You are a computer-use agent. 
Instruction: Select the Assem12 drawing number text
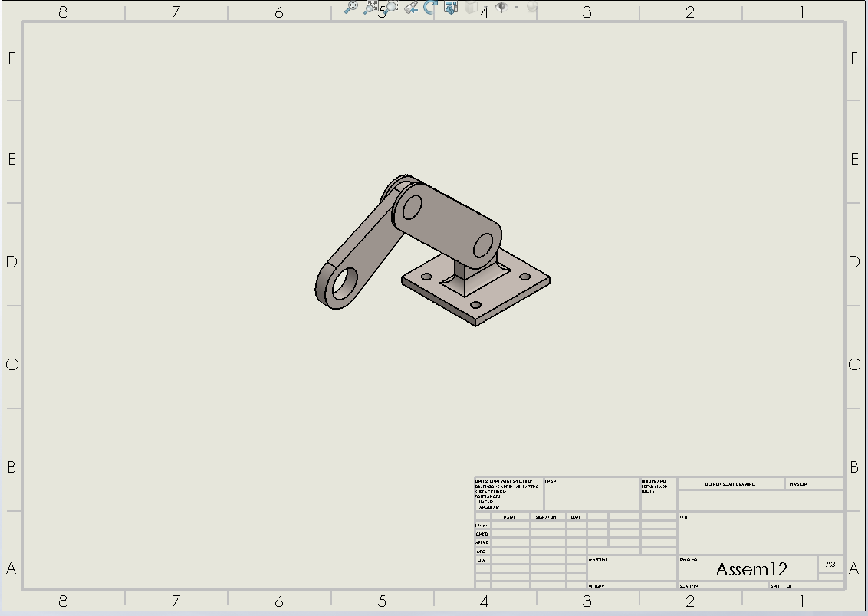(x=751, y=569)
